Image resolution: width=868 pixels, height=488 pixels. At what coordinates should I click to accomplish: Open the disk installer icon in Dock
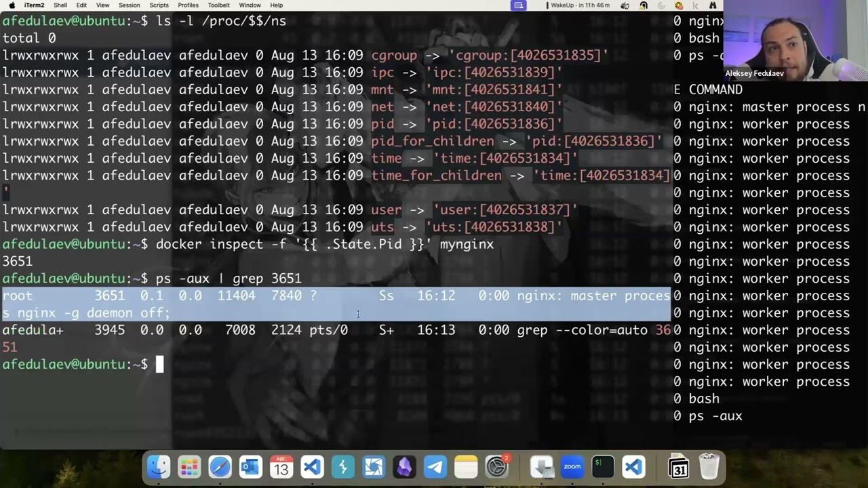click(541, 467)
